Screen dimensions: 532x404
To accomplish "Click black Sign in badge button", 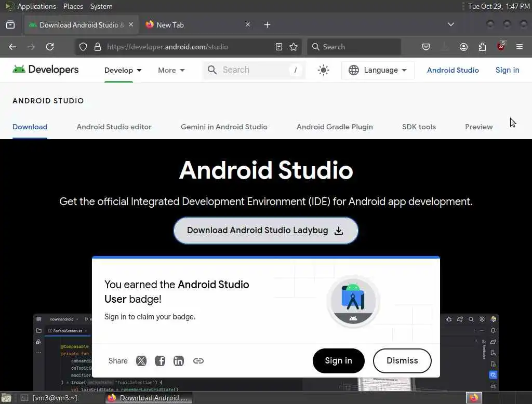I will click(338, 360).
